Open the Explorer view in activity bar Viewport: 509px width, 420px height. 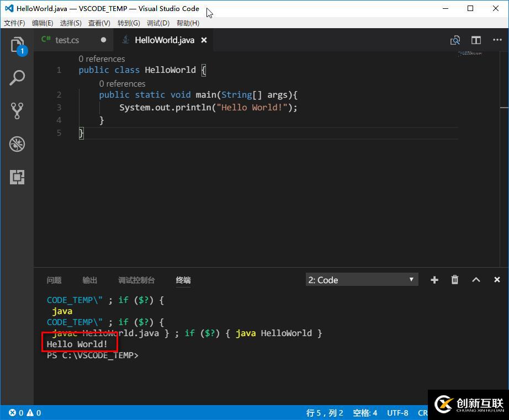tap(17, 45)
